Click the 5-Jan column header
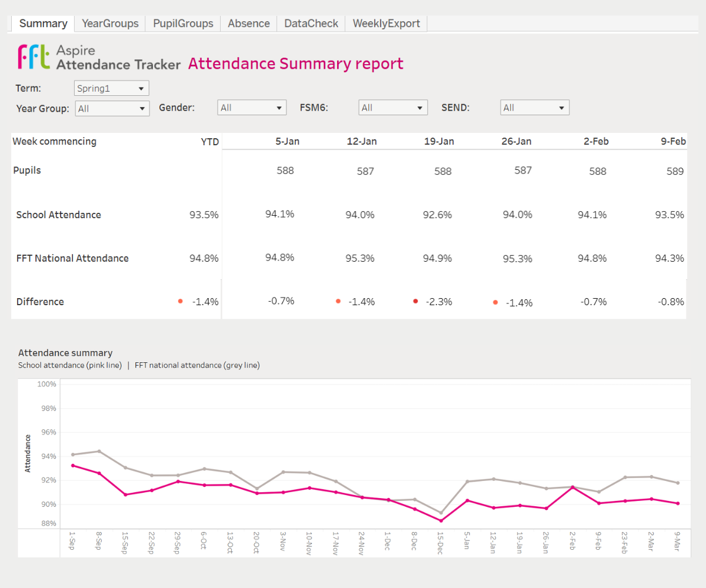This screenshot has width=706, height=588. click(x=287, y=141)
